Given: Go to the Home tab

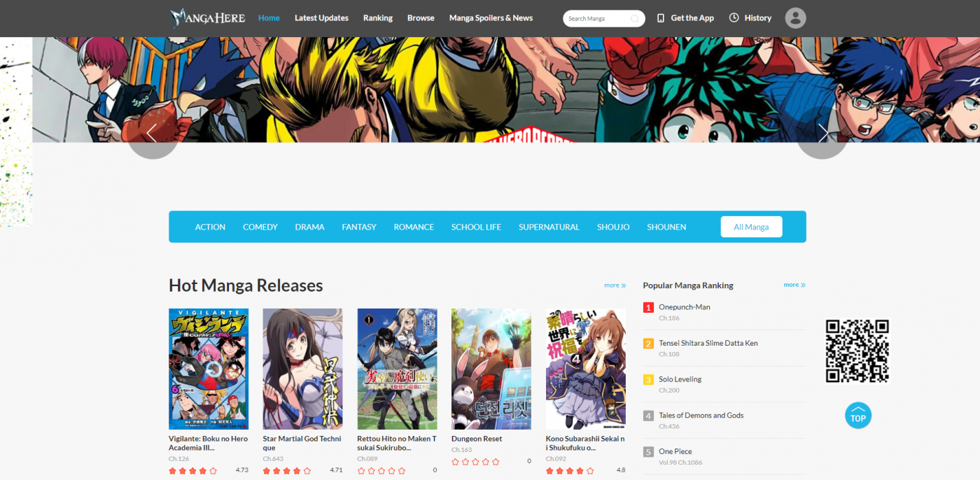Looking at the screenshot, I should 269,18.
